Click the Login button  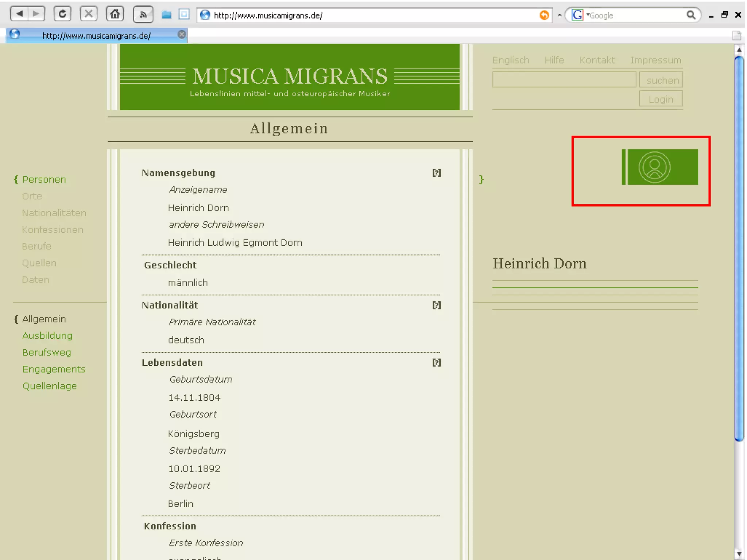[x=661, y=99]
